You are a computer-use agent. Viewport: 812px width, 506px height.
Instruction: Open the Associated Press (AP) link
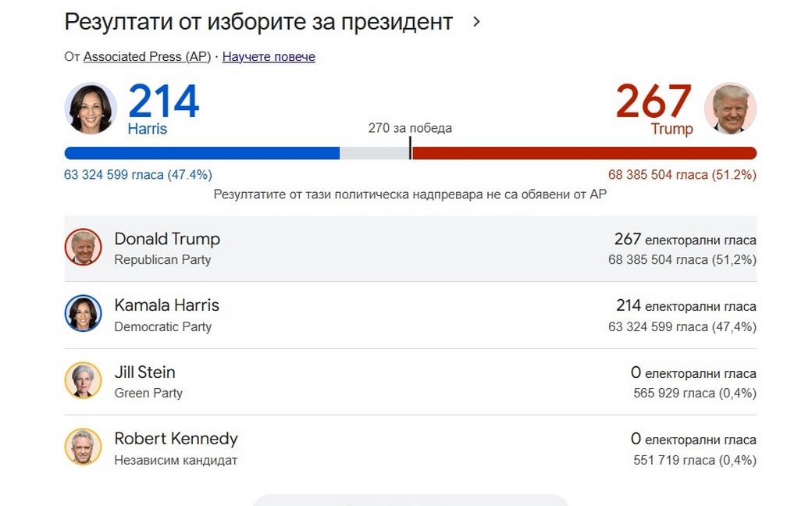(x=147, y=56)
